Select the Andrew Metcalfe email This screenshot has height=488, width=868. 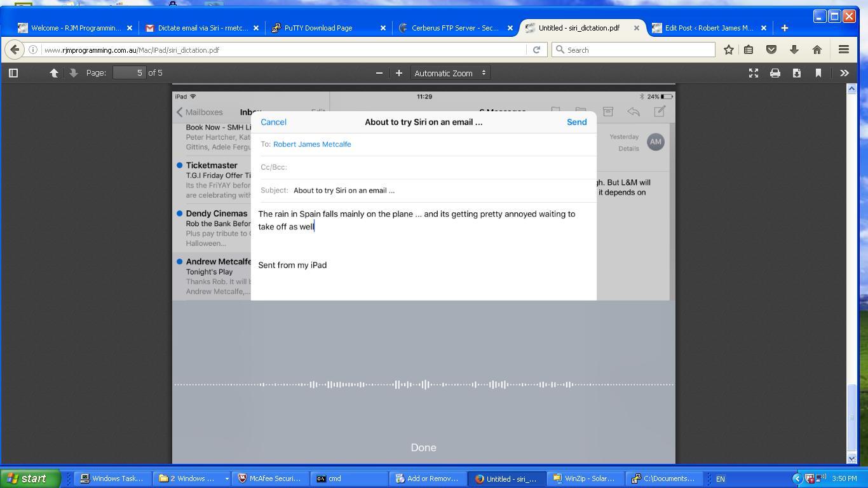tap(212, 276)
